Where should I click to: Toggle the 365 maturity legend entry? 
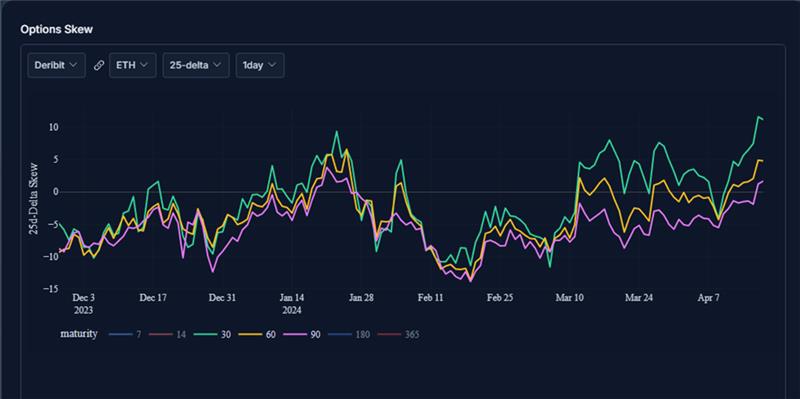(398, 335)
